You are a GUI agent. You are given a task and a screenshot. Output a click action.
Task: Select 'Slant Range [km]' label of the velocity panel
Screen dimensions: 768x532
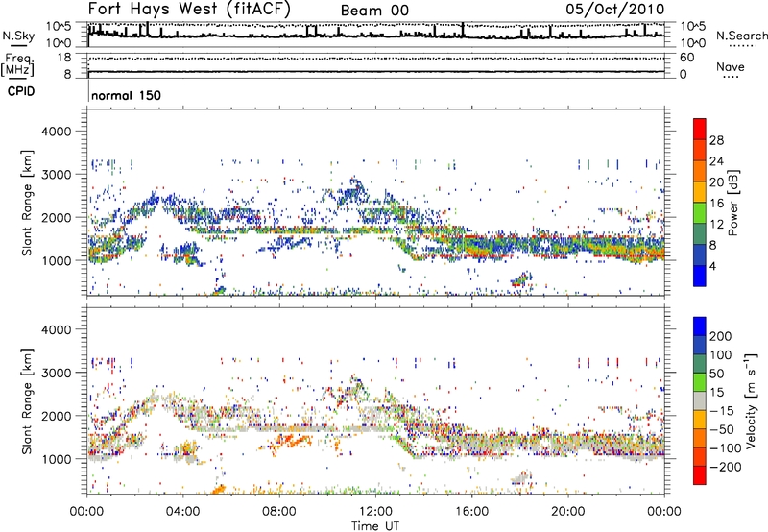pos(27,400)
